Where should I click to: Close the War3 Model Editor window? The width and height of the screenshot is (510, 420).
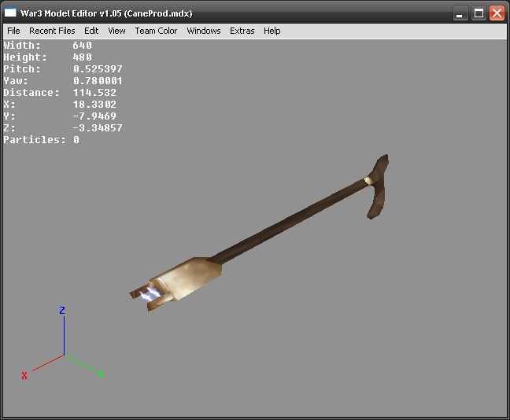497,13
